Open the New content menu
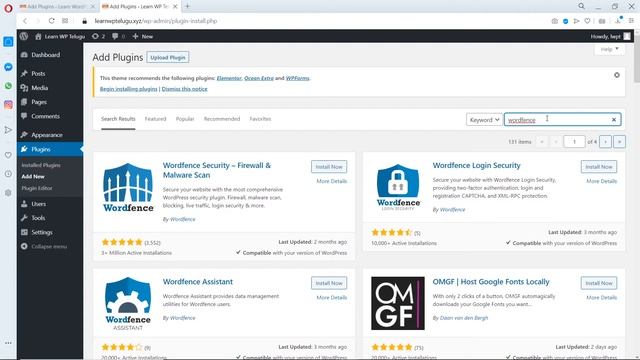 tap(143, 36)
